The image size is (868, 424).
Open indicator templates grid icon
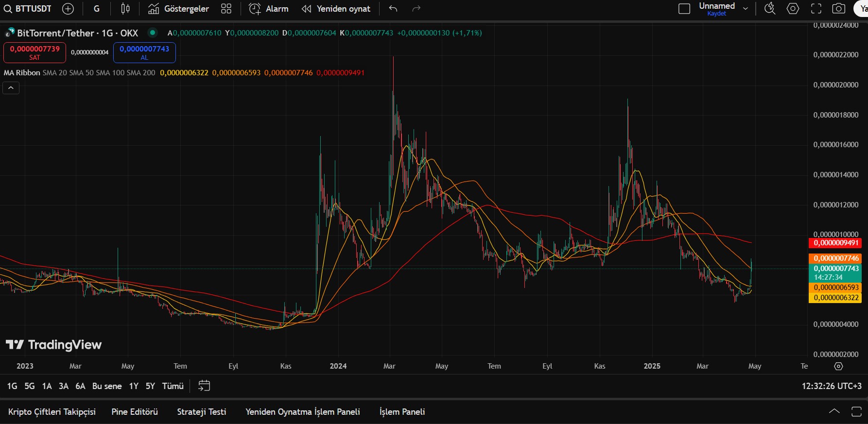pyautogui.click(x=226, y=9)
